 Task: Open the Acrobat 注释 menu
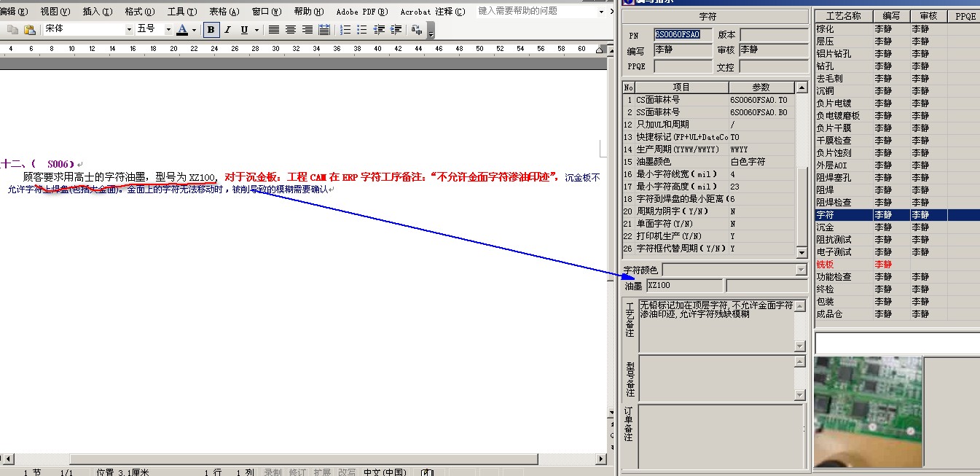pos(432,12)
